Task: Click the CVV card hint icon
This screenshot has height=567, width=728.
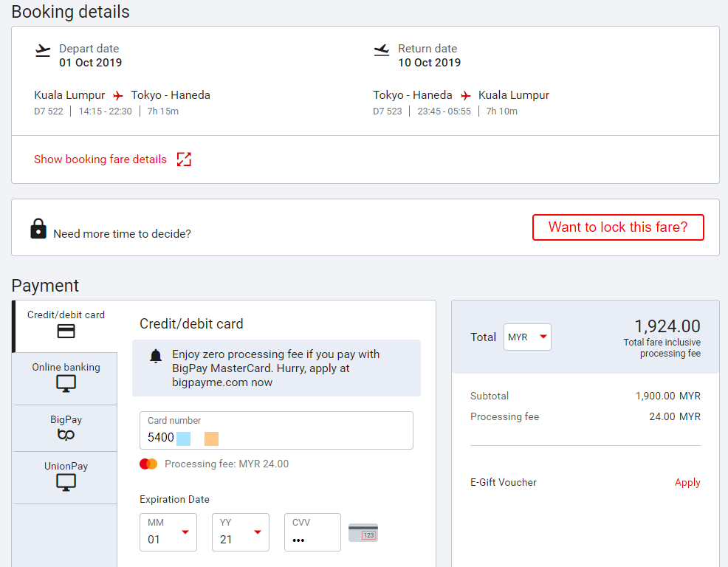Action: point(363,533)
